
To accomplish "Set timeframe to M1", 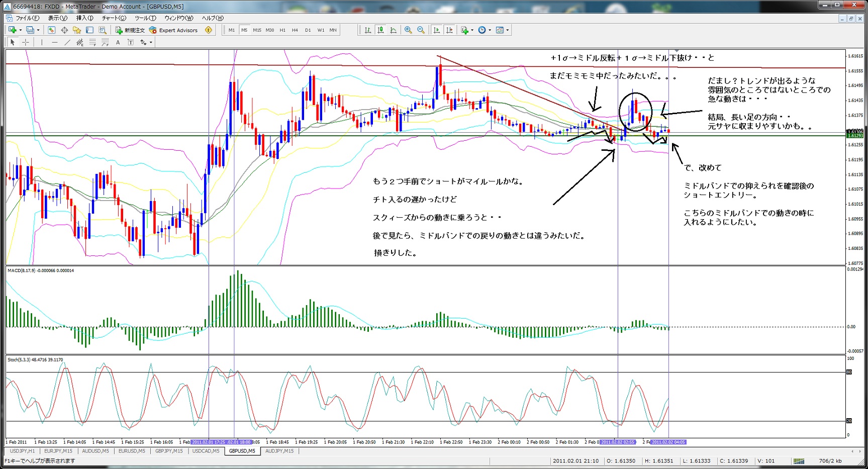I will (x=232, y=30).
